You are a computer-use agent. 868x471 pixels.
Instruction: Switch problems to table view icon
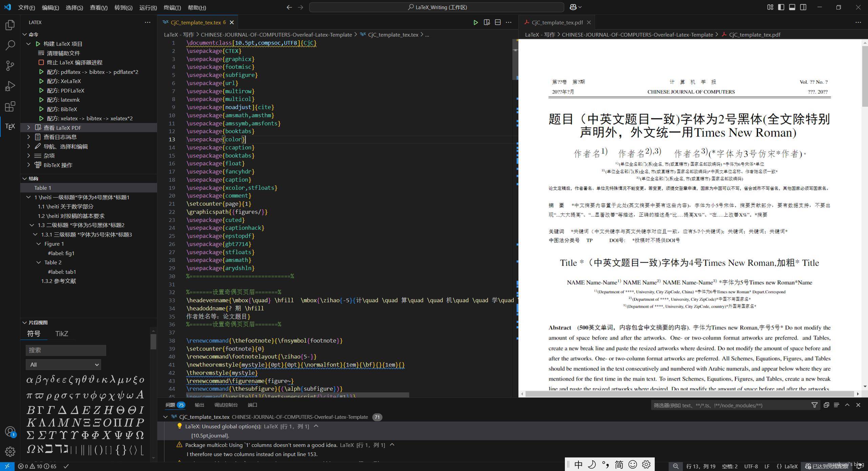pyautogui.click(x=836, y=405)
